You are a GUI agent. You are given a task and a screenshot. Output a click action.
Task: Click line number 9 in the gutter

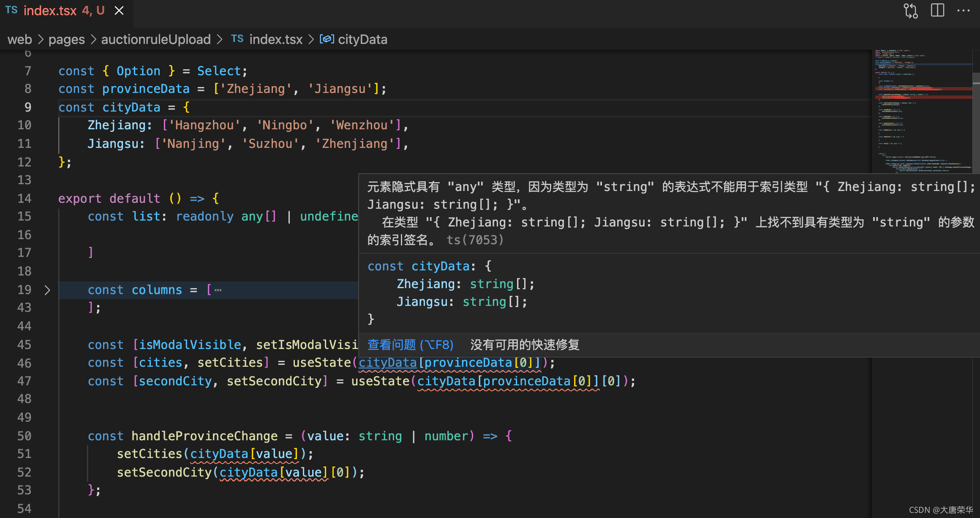pos(28,107)
